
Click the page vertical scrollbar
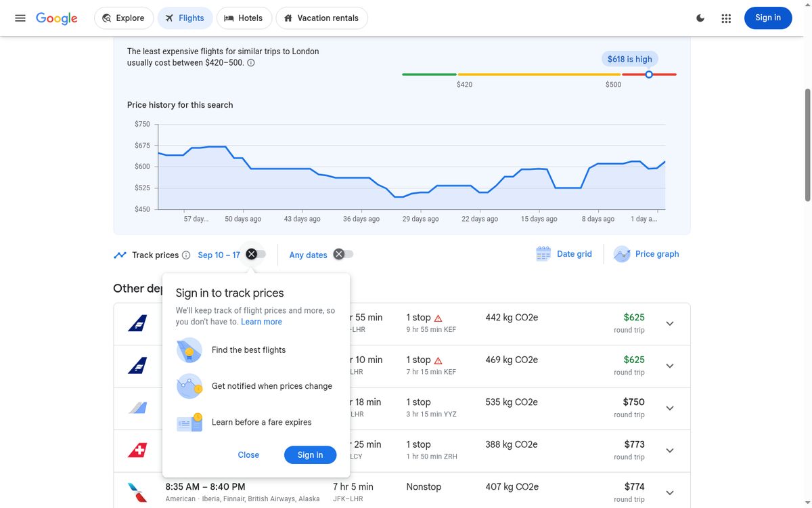[x=807, y=144]
